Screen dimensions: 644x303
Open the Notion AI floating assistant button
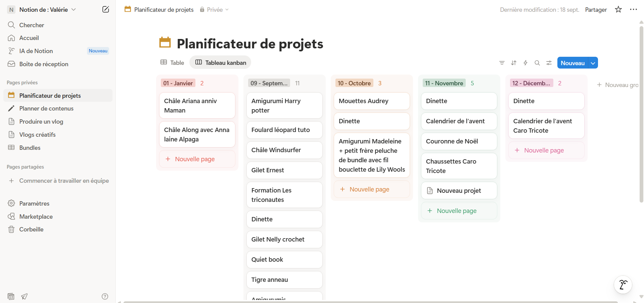(623, 285)
